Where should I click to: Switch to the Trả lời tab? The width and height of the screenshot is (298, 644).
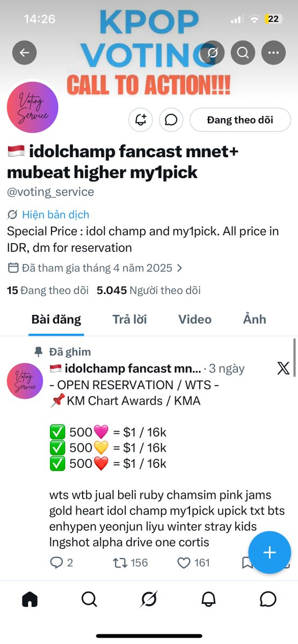click(x=129, y=319)
